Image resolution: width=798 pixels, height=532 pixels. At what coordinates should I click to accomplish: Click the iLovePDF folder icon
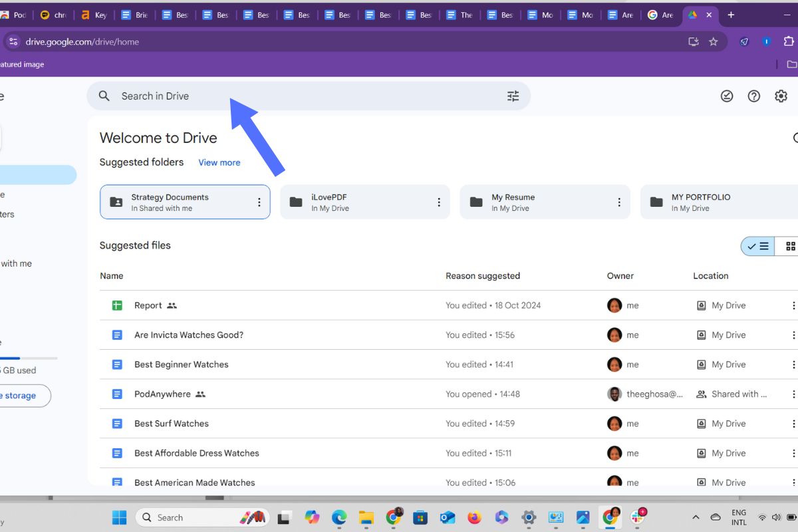pos(296,202)
